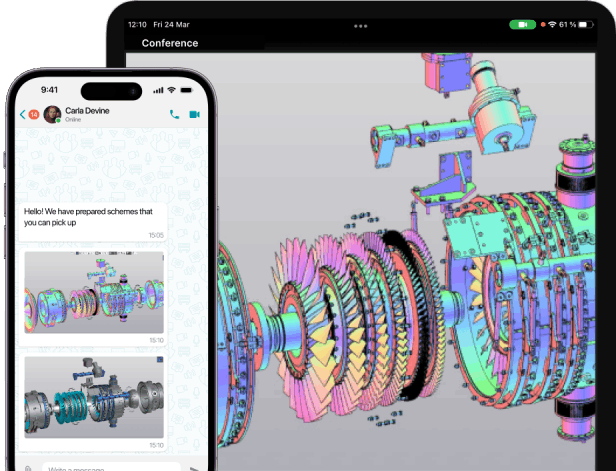The width and height of the screenshot is (616, 471).
Task: Tap the green camera indicator on tablet
Action: 522,24
